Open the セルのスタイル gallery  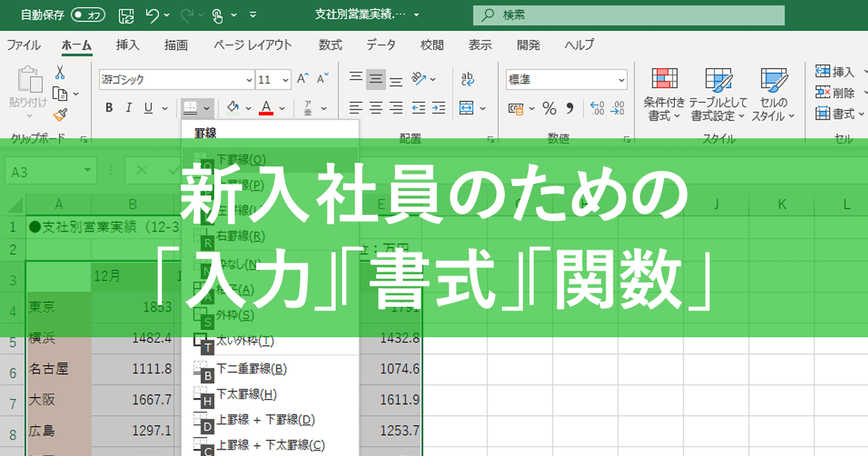tap(773, 94)
